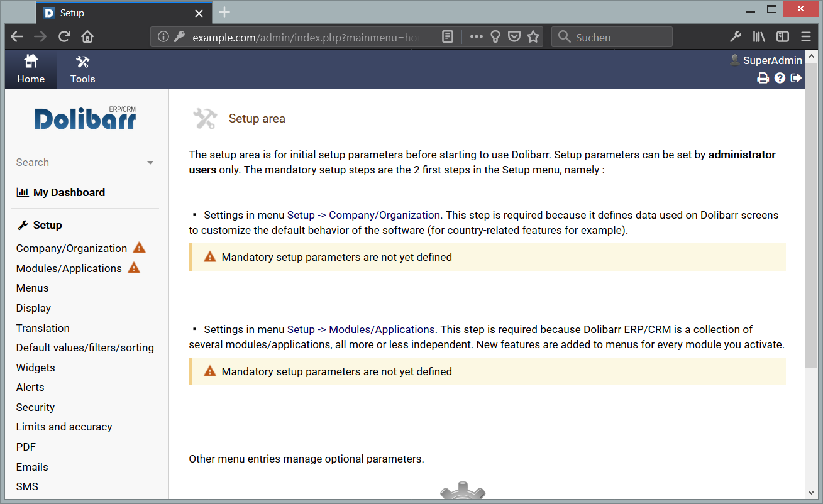Open the Translation setup entry
823x504 pixels.
click(x=43, y=328)
